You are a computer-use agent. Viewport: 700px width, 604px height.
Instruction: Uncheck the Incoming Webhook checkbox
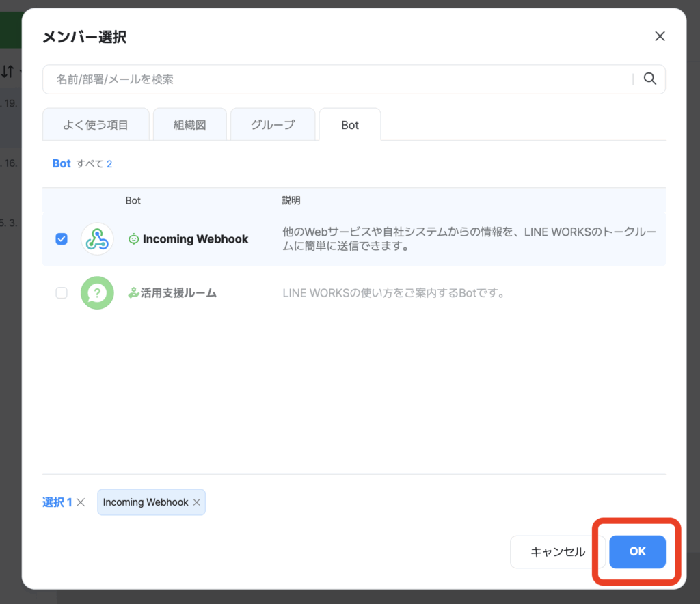pyautogui.click(x=62, y=238)
